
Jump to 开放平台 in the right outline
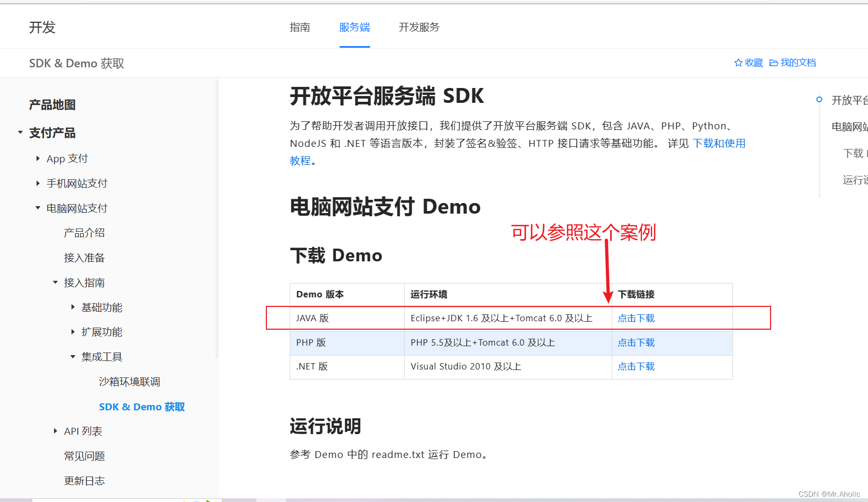click(x=849, y=100)
